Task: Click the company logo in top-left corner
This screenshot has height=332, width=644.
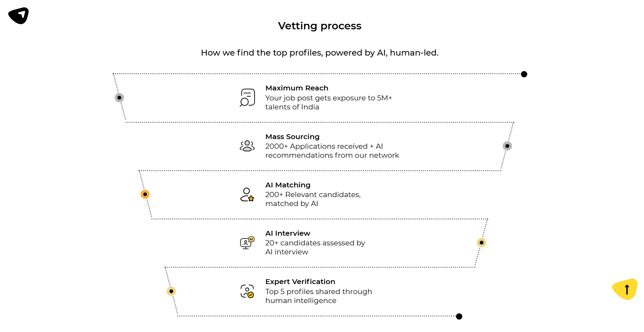Action: [x=18, y=15]
